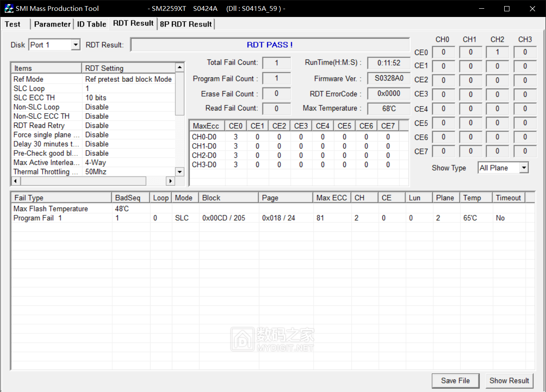
Task: Open the Parameter tab
Action: tap(52, 24)
